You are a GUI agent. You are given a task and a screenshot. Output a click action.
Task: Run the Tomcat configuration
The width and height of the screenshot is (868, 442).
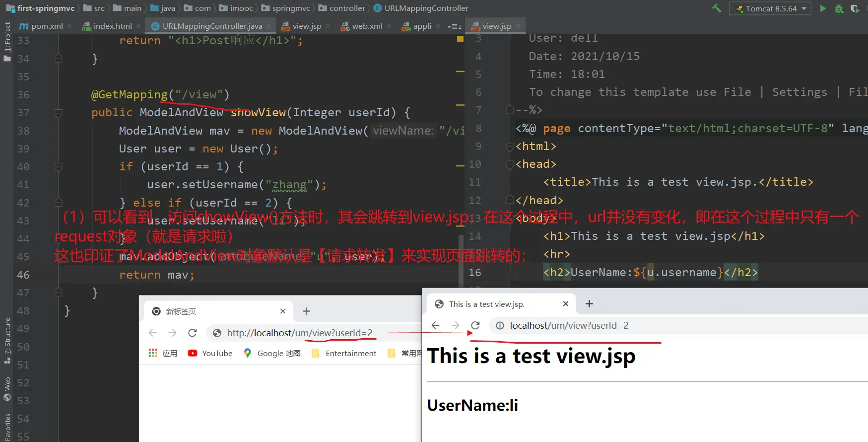pos(823,8)
